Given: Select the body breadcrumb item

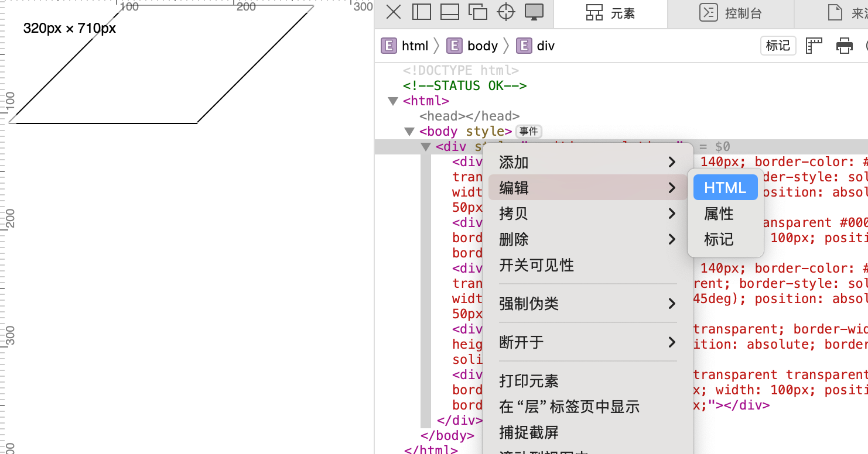Looking at the screenshot, I should click(472, 46).
